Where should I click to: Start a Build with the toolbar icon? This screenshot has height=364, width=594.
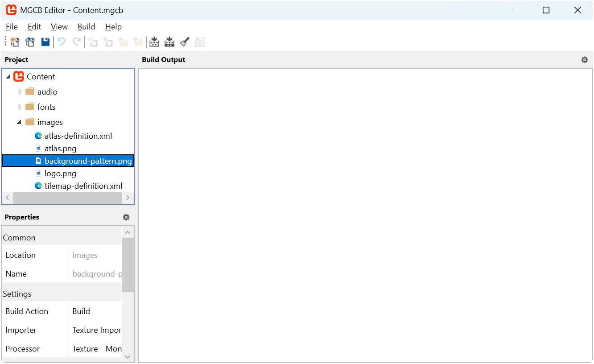tap(154, 41)
